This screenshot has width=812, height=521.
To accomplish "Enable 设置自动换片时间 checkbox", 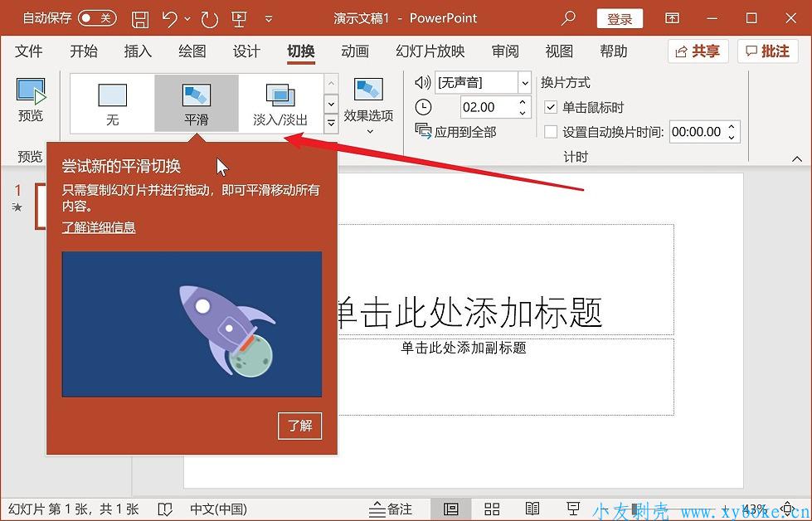I will (x=551, y=132).
